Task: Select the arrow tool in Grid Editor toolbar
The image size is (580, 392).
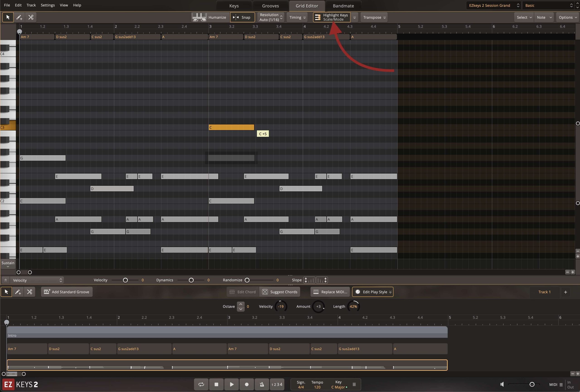Action: tap(8, 17)
